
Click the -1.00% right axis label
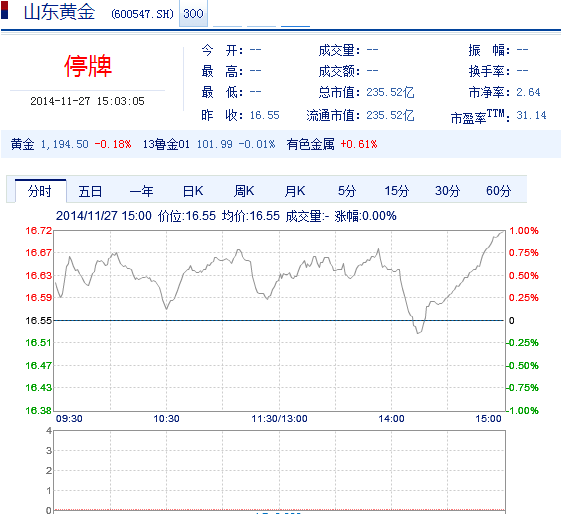pyautogui.click(x=522, y=410)
